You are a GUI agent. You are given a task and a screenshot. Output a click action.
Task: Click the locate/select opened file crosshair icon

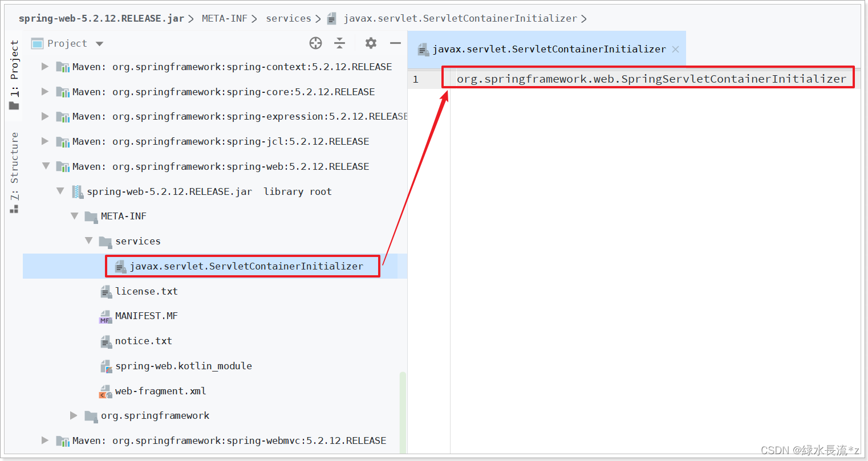click(315, 43)
